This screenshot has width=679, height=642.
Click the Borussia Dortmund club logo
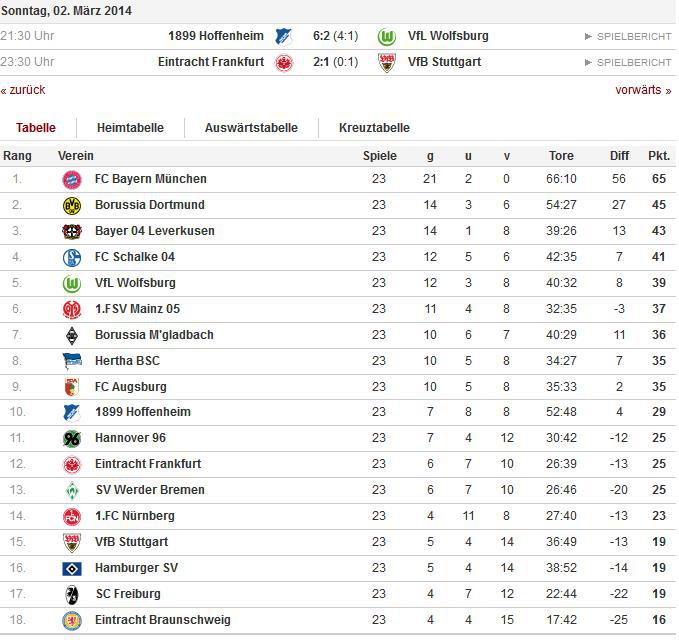click(71, 206)
